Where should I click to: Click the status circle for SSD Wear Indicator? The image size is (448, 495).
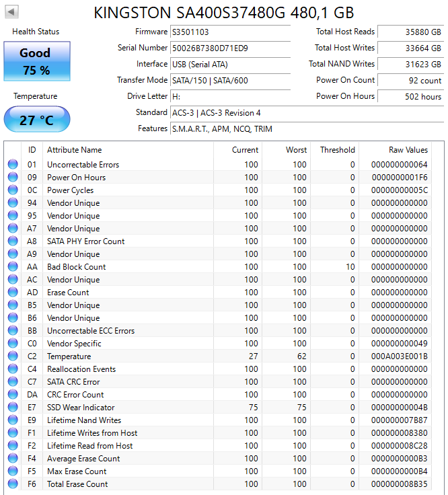[x=13, y=408]
